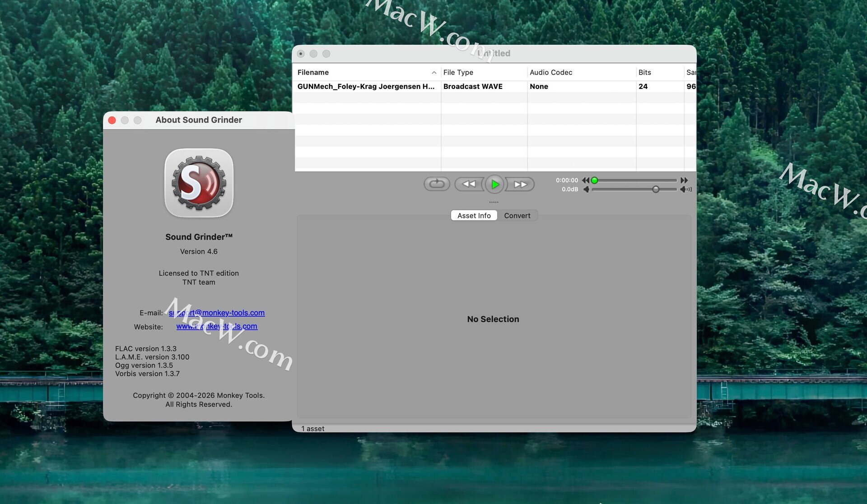
Task: Click the L.A.M.E. version 3.100 line
Action: click(x=152, y=357)
